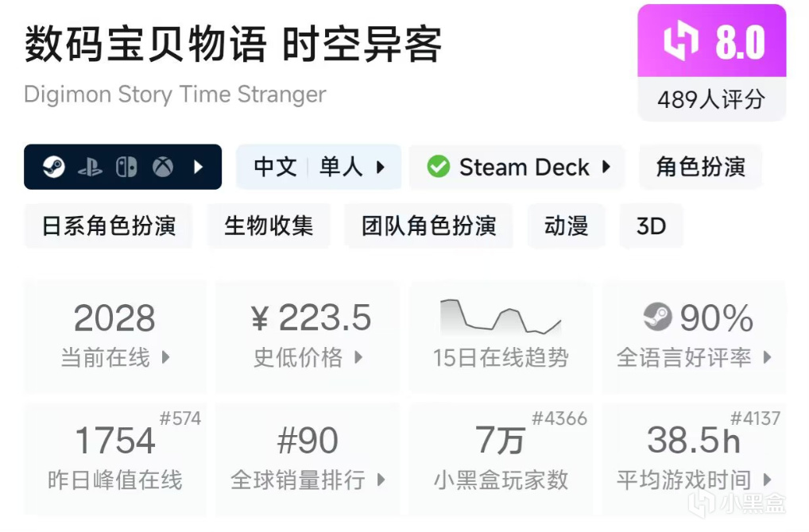Click the Xbox platform icon

click(x=163, y=168)
